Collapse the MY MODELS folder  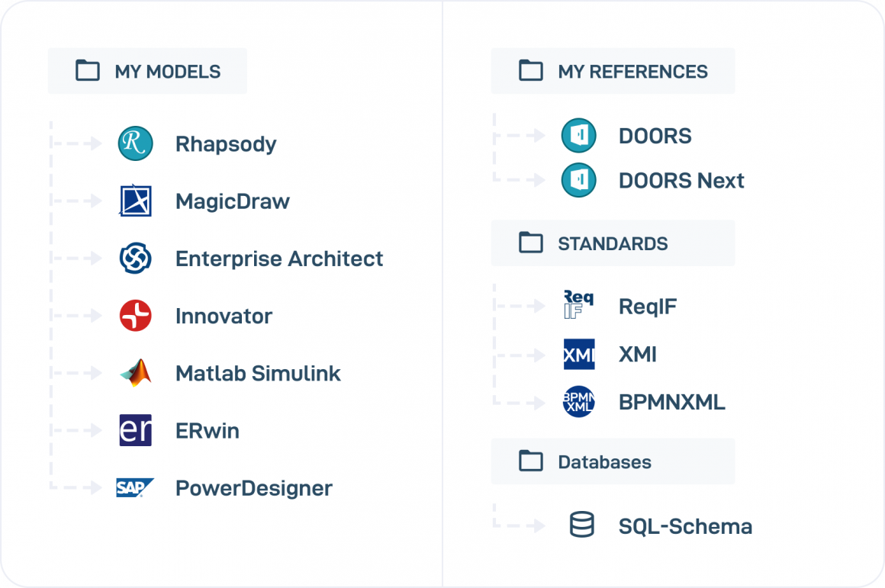147,72
